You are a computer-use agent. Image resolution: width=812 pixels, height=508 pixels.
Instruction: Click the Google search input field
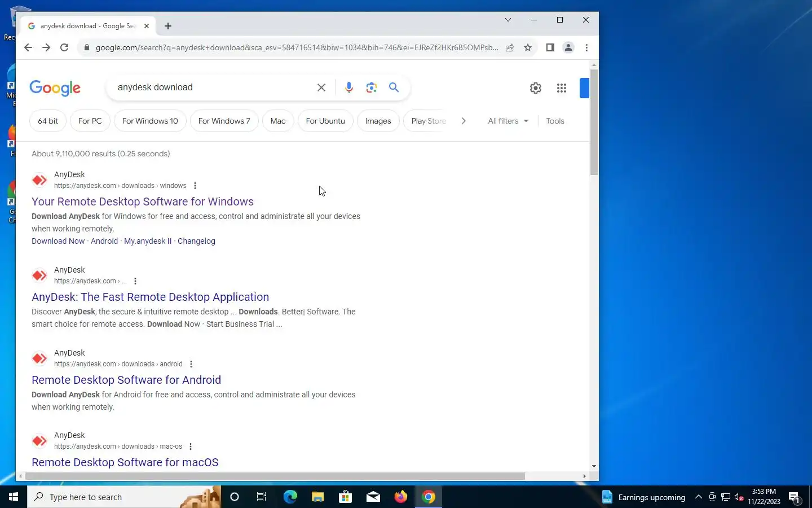214,87
